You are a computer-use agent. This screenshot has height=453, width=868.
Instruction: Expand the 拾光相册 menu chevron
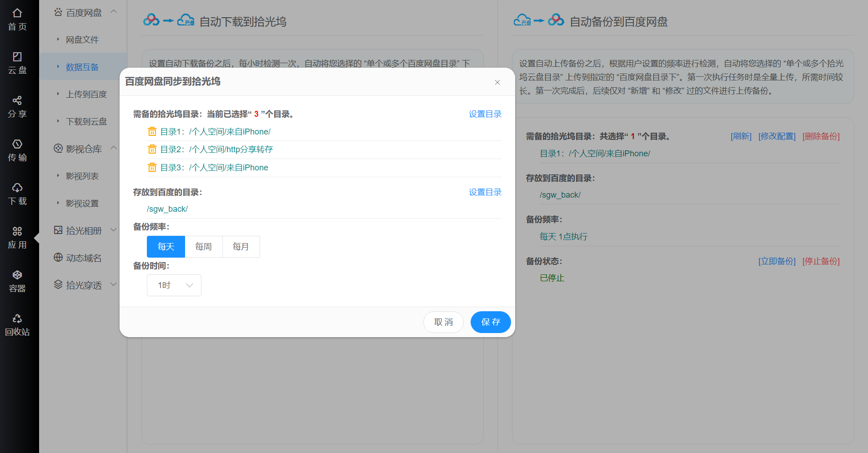(x=114, y=230)
